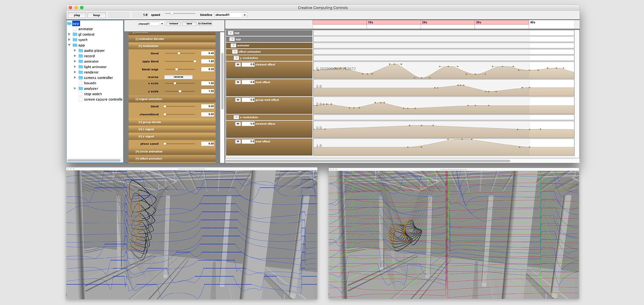Image resolution: width=644 pixels, height=305 pixels.
Task: Expand the audio player tree node
Action: 75,50
